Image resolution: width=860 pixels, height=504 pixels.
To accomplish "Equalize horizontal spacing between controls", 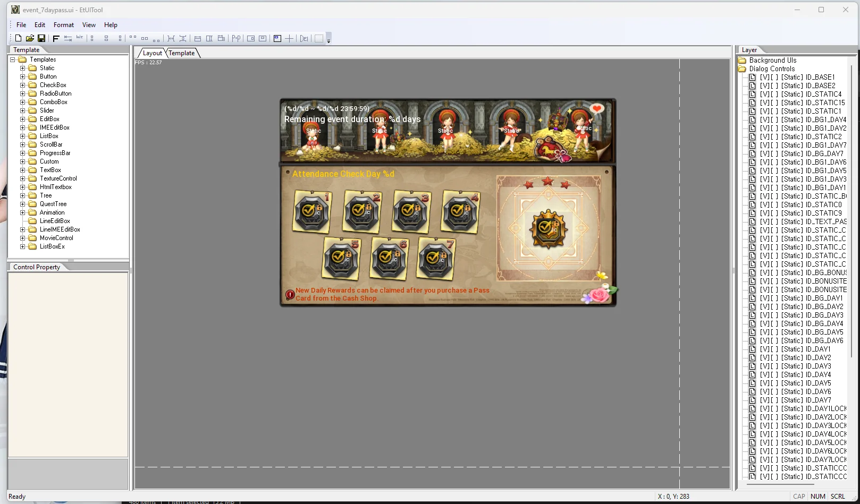I will click(x=171, y=38).
